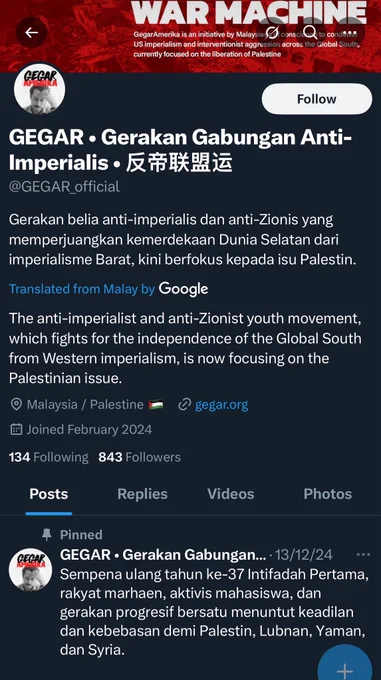381x680 pixels.
Task: Switch to the Replies tab
Action: pos(142,494)
